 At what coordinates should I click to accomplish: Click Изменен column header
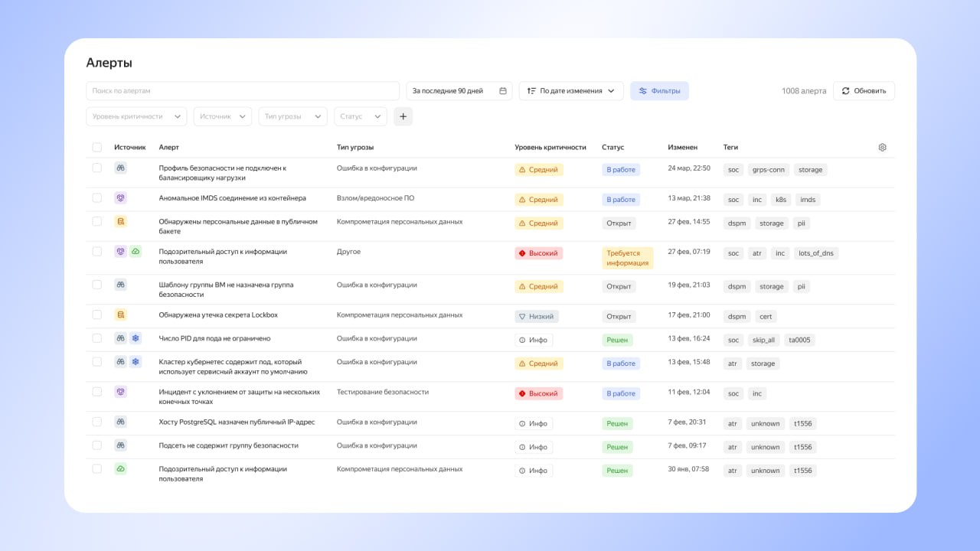683,147
